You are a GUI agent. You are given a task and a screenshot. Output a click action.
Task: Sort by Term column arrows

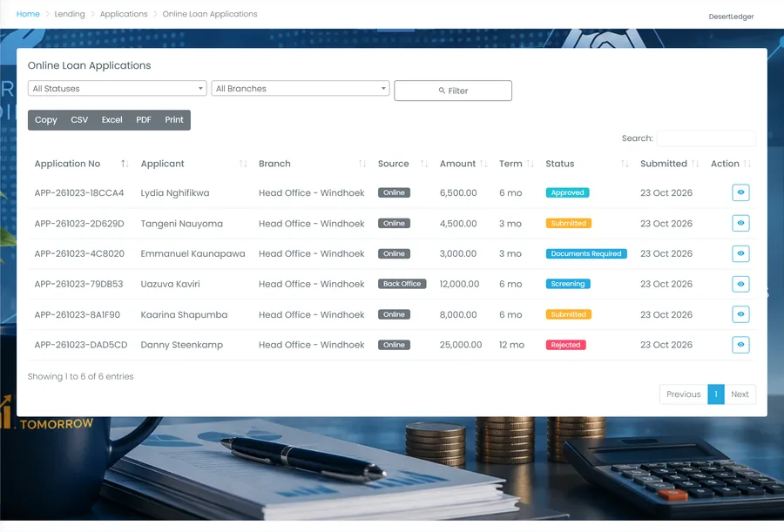tap(531, 164)
